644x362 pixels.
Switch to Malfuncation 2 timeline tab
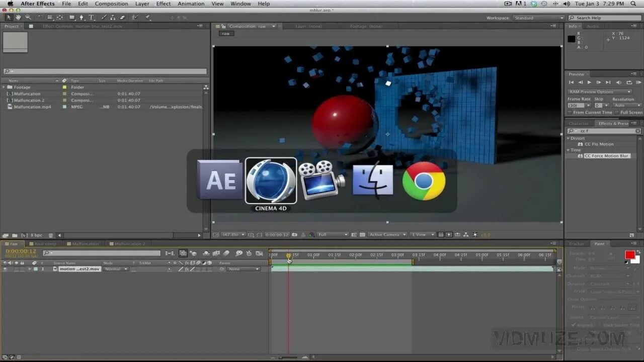(x=129, y=244)
